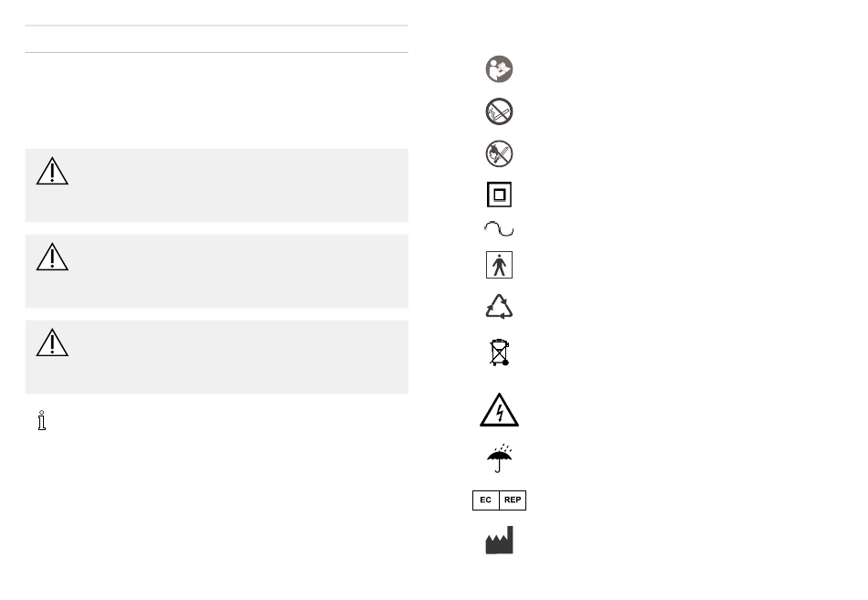
Task: Click the crossed-out wheeled bin WEEE icon
Action: pos(499,352)
